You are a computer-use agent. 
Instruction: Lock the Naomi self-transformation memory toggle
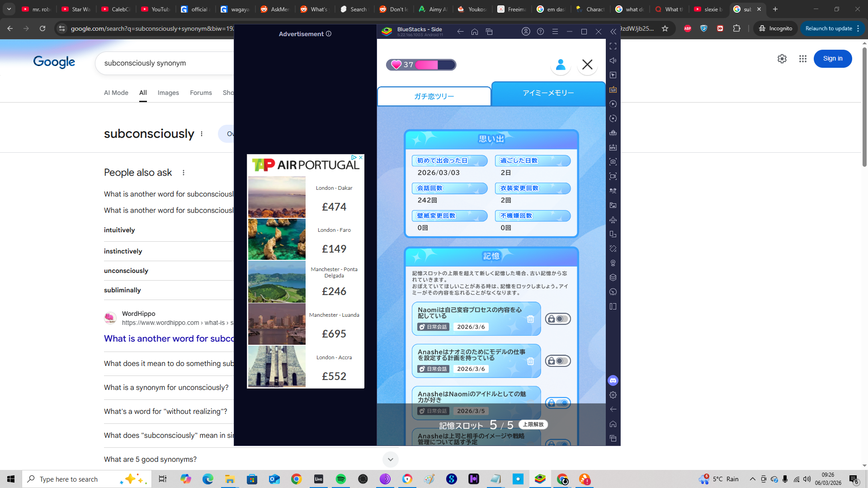[558, 319]
